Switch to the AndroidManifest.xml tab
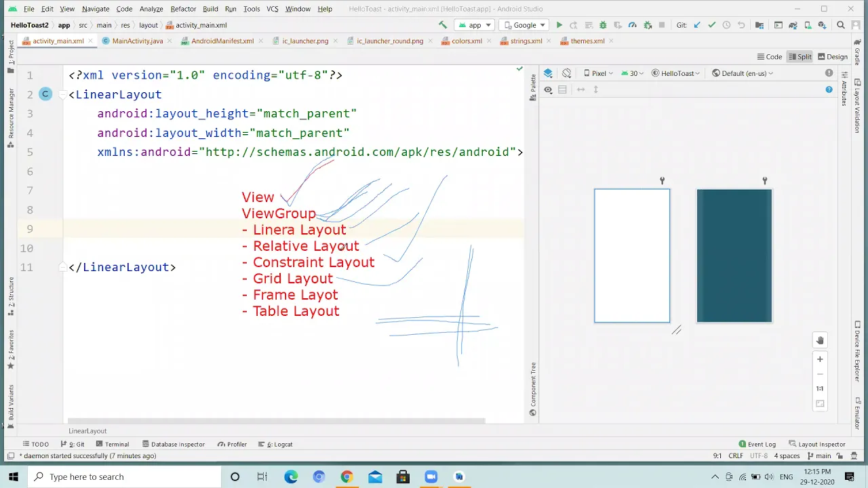The width and height of the screenshot is (868, 488). click(x=222, y=41)
